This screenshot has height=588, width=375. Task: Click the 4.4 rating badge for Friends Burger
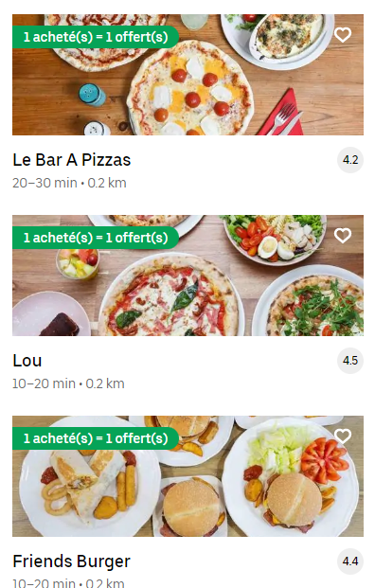[x=350, y=561]
